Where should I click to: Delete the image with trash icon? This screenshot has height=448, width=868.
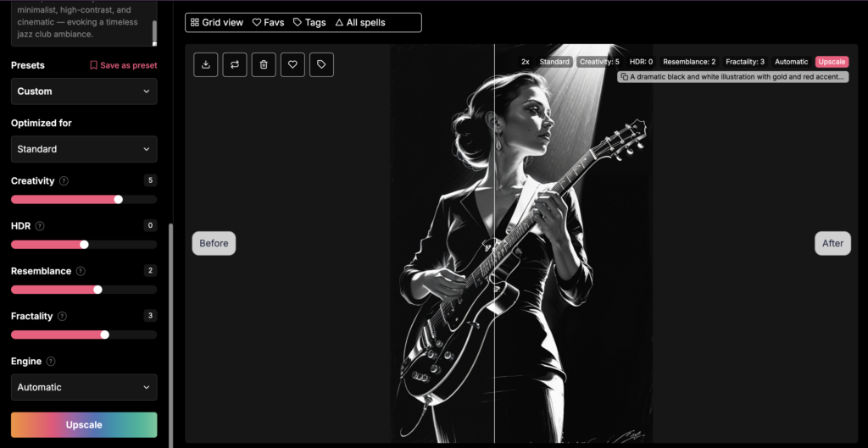pyautogui.click(x=264, y=64)
